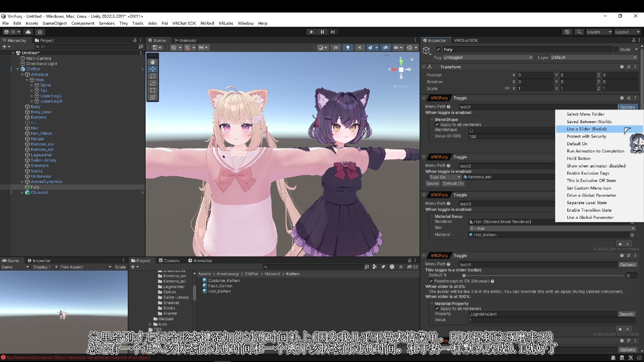This screenshot has width=644, height=362.
Task: Open the Free Aspect dropdown in Game
Action: click(86, 267)
